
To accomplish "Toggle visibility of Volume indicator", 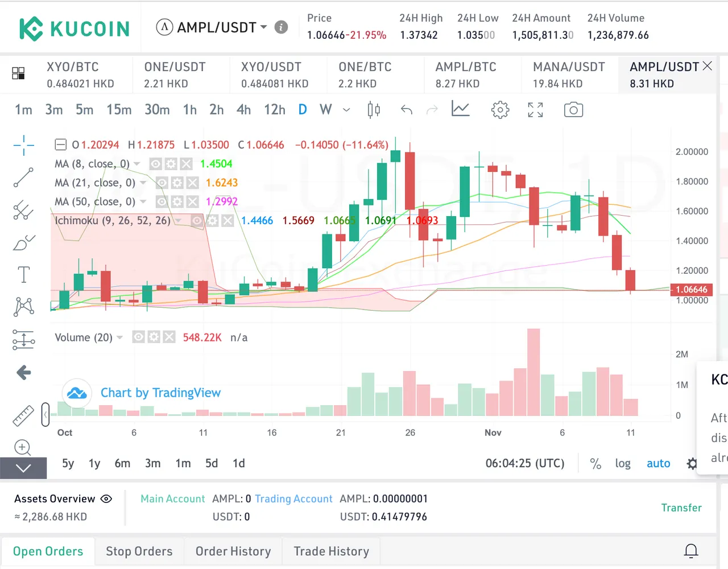I will (x=138, y=337).
